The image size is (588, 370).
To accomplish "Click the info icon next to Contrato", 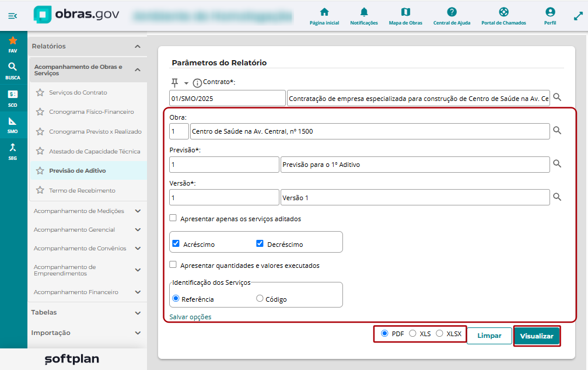I will (x=197, y=83).
